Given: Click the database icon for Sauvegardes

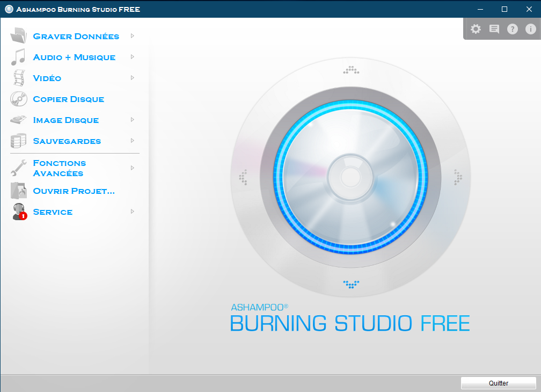Looking at the screenshot, I should (18, 141).
